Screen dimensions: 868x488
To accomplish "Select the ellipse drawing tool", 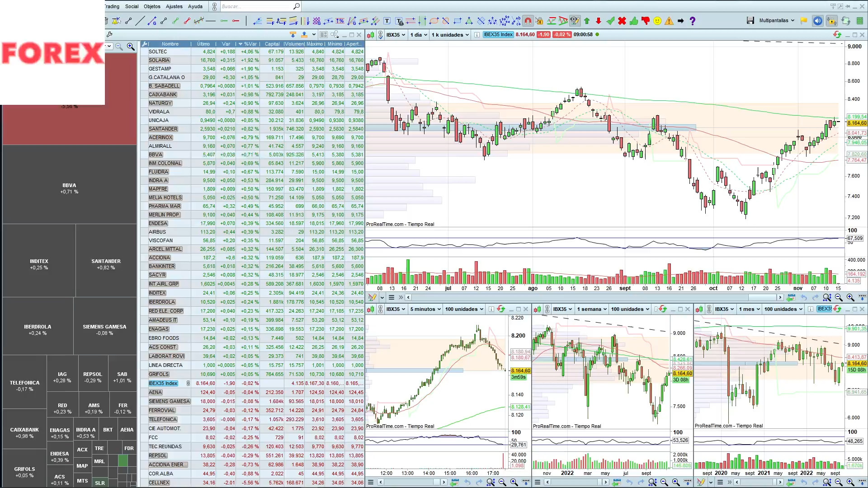I will point(434,21).
